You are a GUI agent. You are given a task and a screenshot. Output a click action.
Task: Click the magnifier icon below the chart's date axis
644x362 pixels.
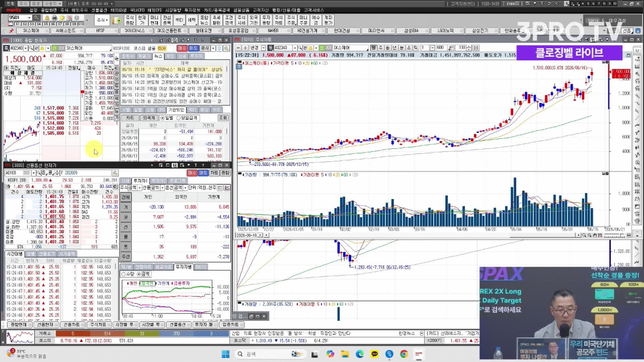pyautogui.click(x=584, y=235)
